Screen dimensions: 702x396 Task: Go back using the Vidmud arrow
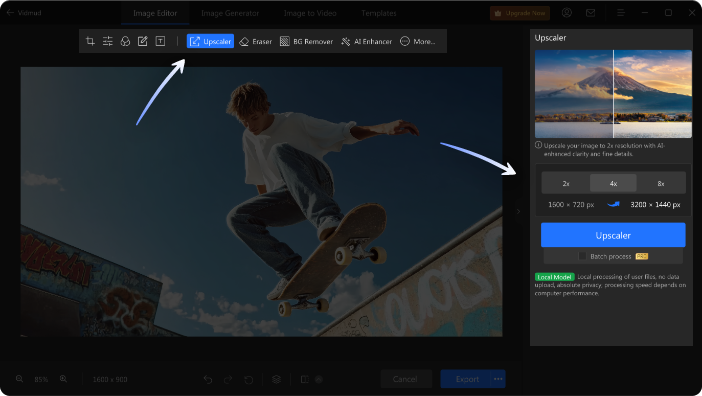tap(10, 13)
